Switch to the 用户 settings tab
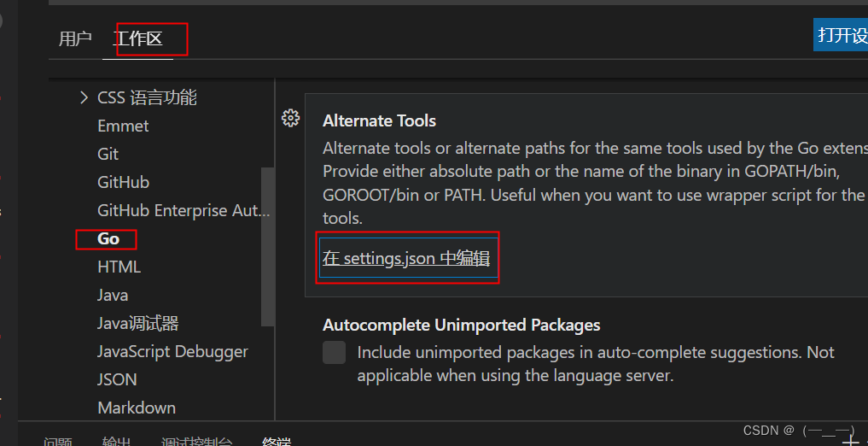The width and height of the screenshot is (868, 446). point(75,38)
